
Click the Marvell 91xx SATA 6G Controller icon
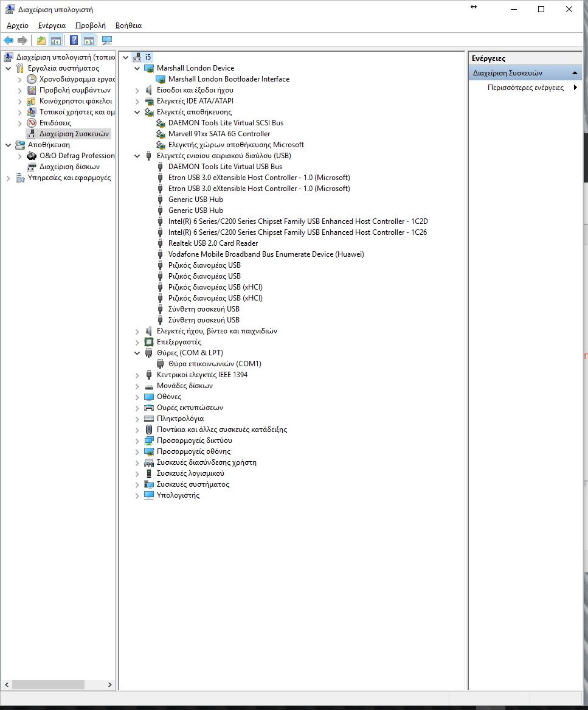(161, 134)
